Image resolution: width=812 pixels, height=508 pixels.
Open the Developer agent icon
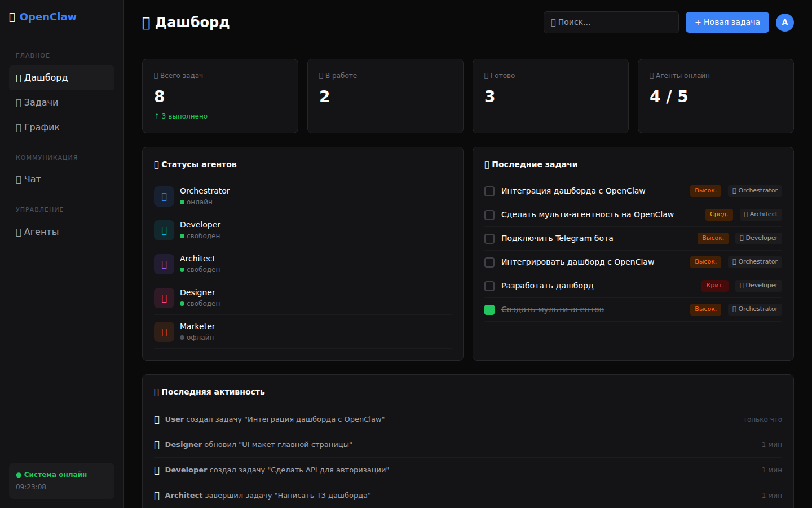164,230
